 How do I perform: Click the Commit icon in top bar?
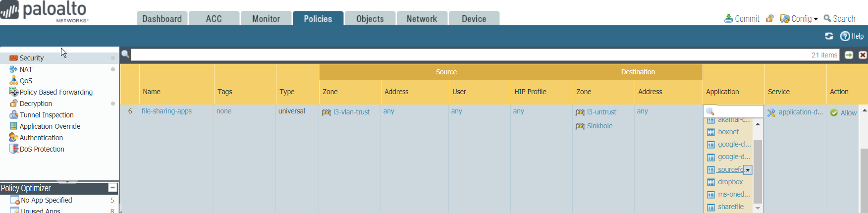point(729,19)
